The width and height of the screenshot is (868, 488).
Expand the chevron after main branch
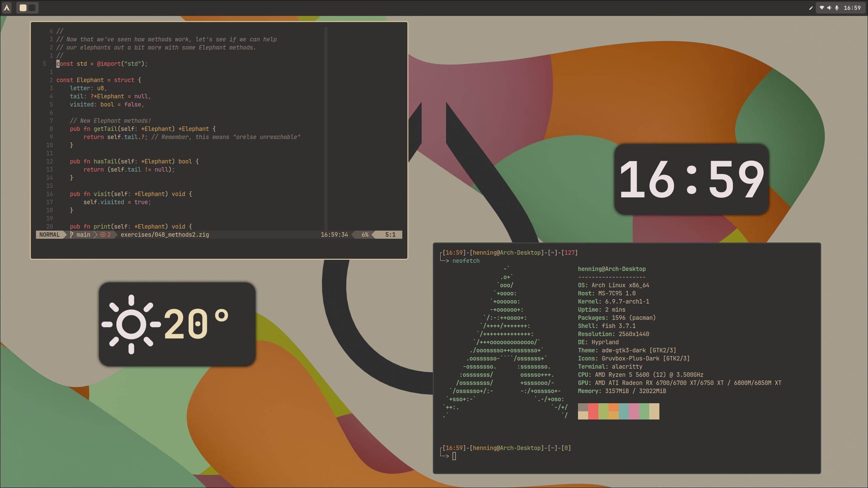95,234
